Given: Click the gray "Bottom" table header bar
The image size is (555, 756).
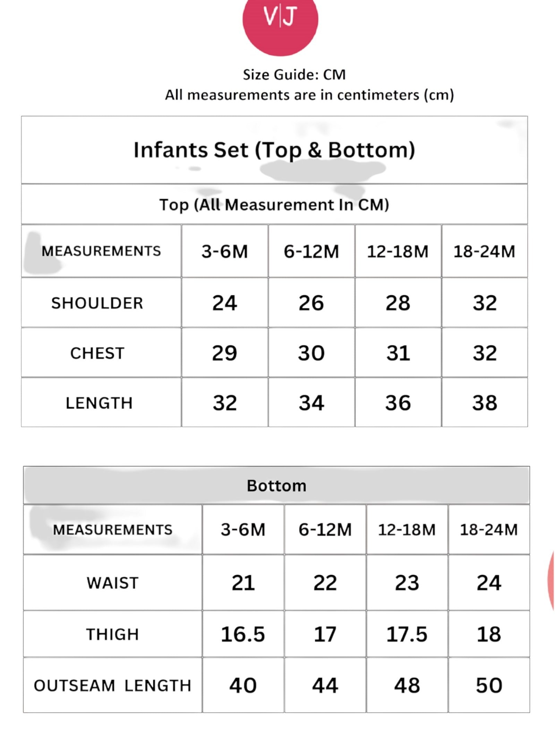Looking at the screenshot, I should 276,485.
